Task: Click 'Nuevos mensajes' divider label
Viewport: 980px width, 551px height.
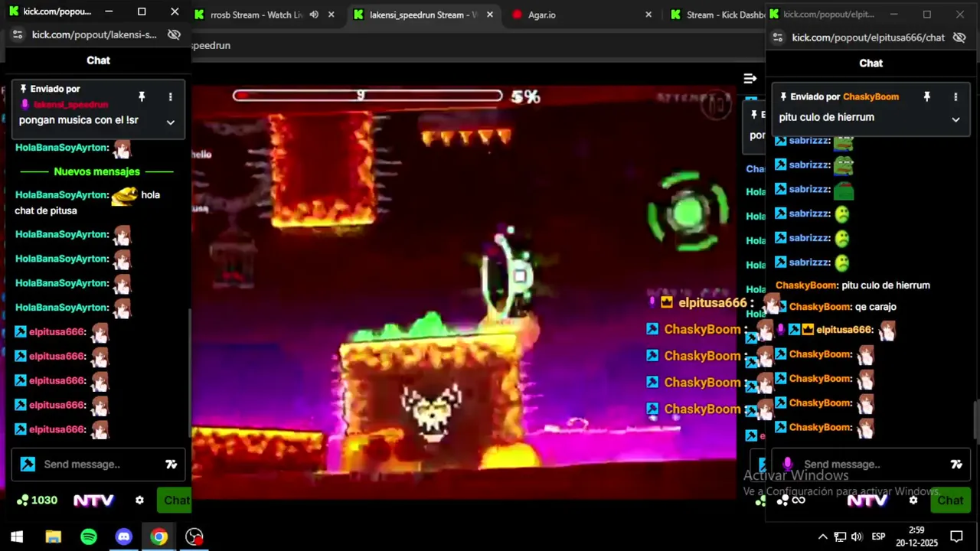Action: pyautogui.click(x=97, y=171)
